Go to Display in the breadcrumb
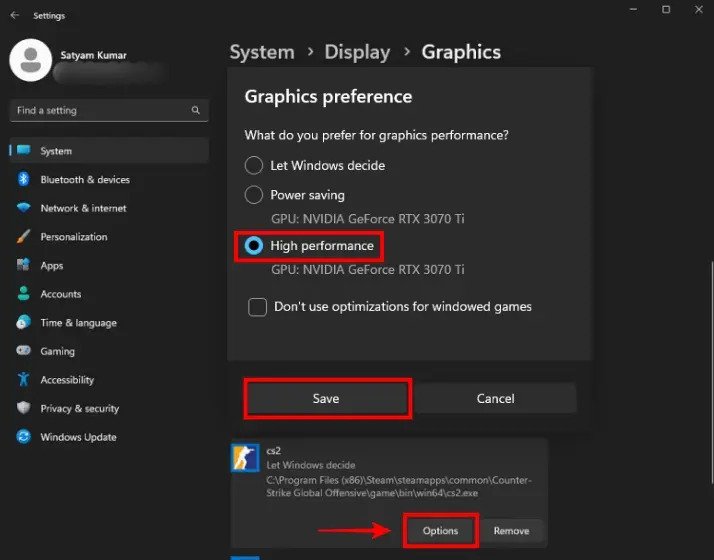 [357, 52]
